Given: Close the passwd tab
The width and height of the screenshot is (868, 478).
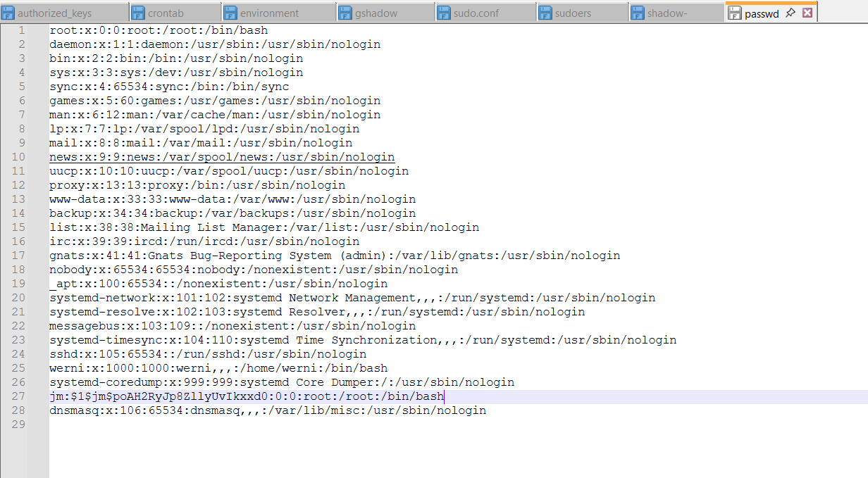Looking at the screenshot, I should [x=807, y=13].
